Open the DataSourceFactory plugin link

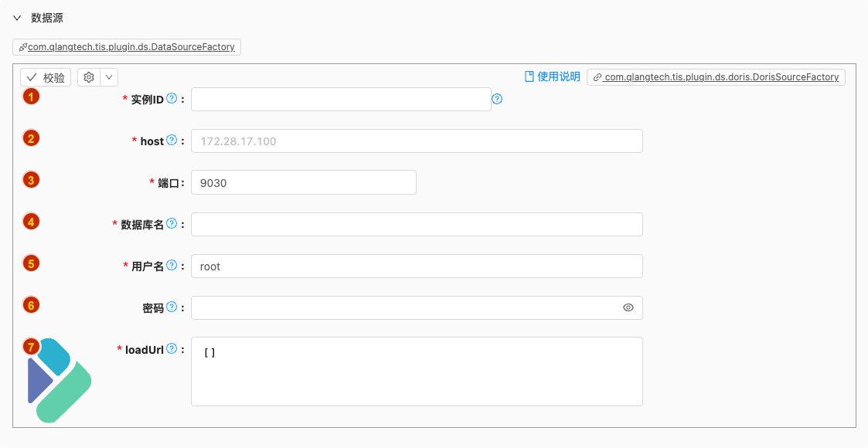(127, 47)
